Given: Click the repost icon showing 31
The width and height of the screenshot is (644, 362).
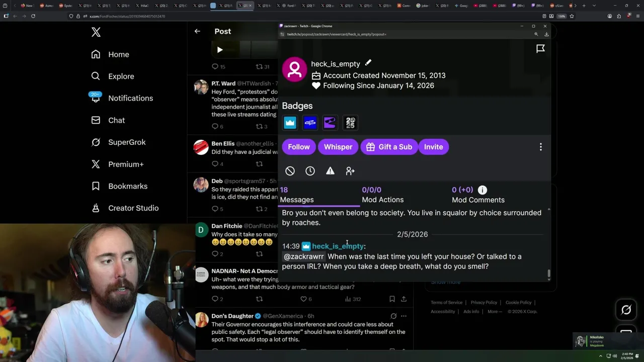Looking at the screenshot, I should (x=259, y=66).
